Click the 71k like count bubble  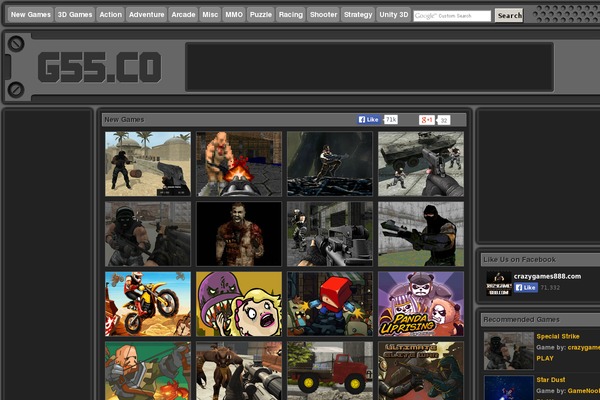tap(391, 119)
